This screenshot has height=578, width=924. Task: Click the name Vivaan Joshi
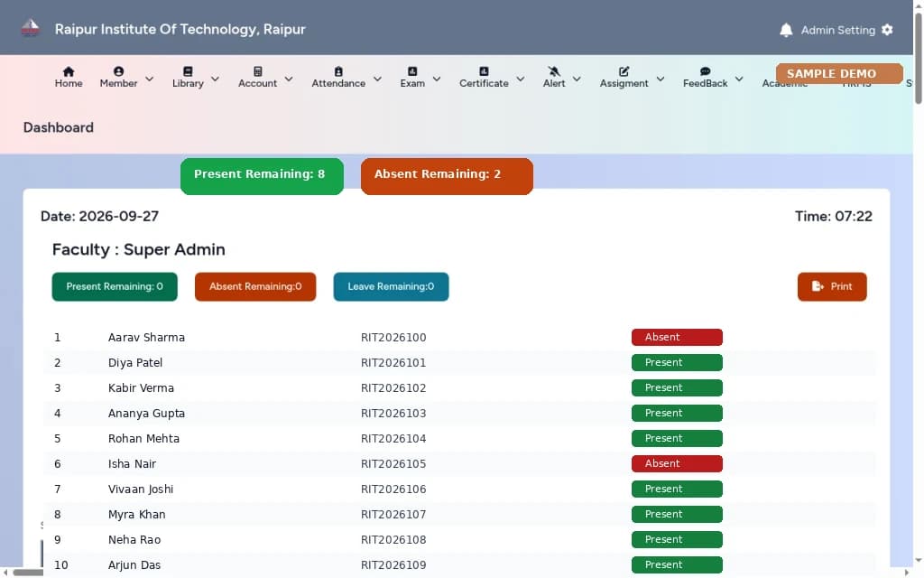[x=141, y=489]
